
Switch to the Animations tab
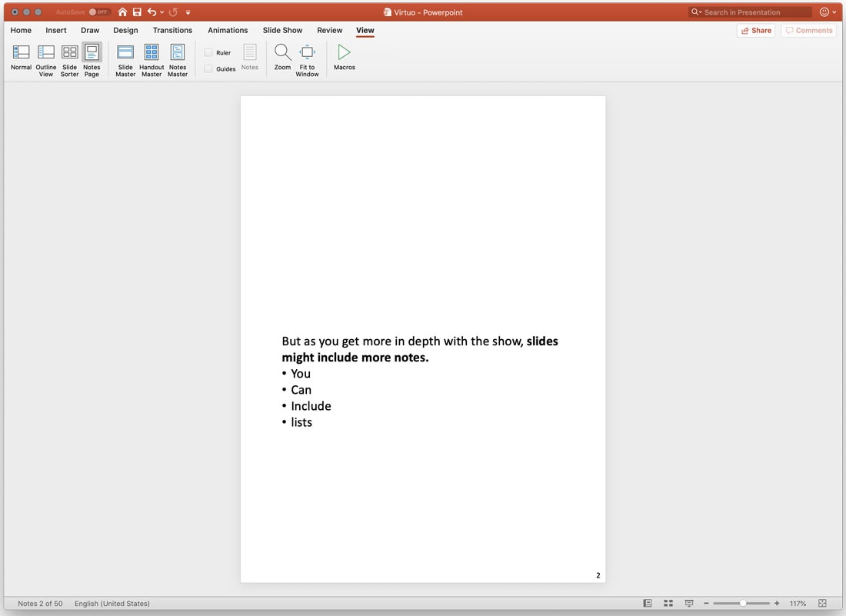[x=228, y=30]
